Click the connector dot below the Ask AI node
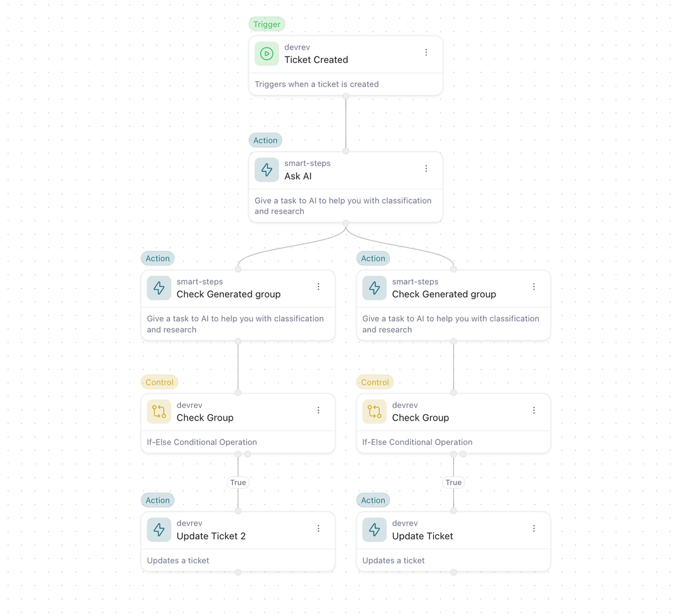This screenshot has height=616, width=679. coord(346,221)
